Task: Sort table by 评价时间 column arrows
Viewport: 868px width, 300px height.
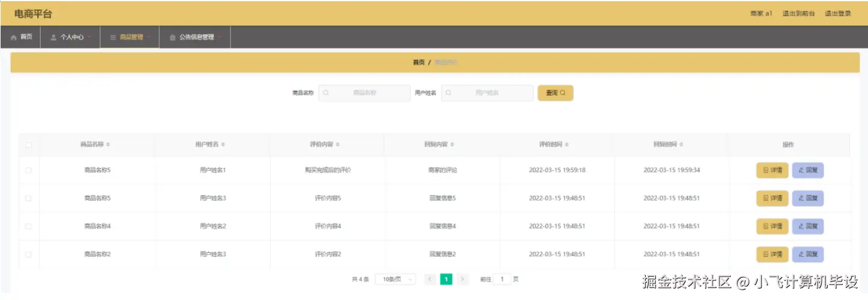Action: [x=567, y=145]
